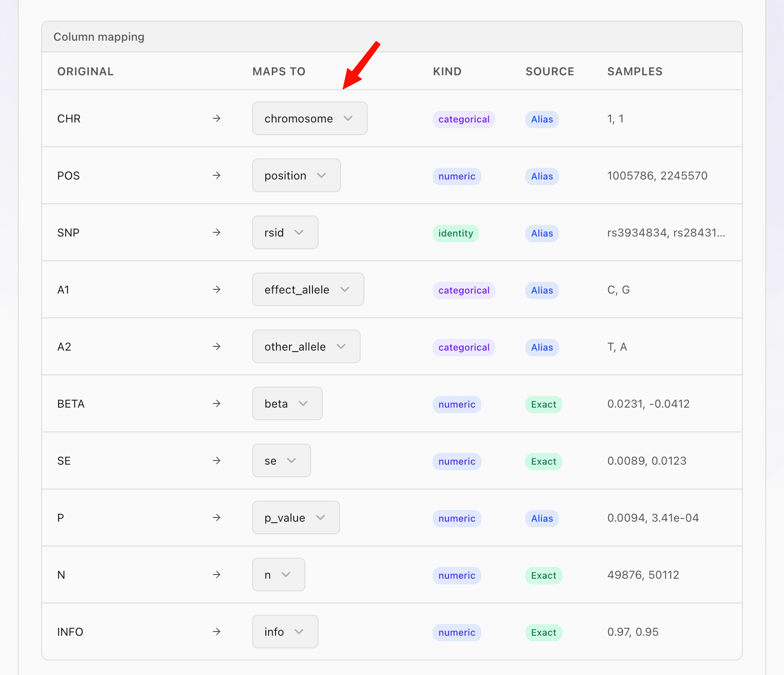Open the effect_allele mapping dropdown

(x=308, y=289)
